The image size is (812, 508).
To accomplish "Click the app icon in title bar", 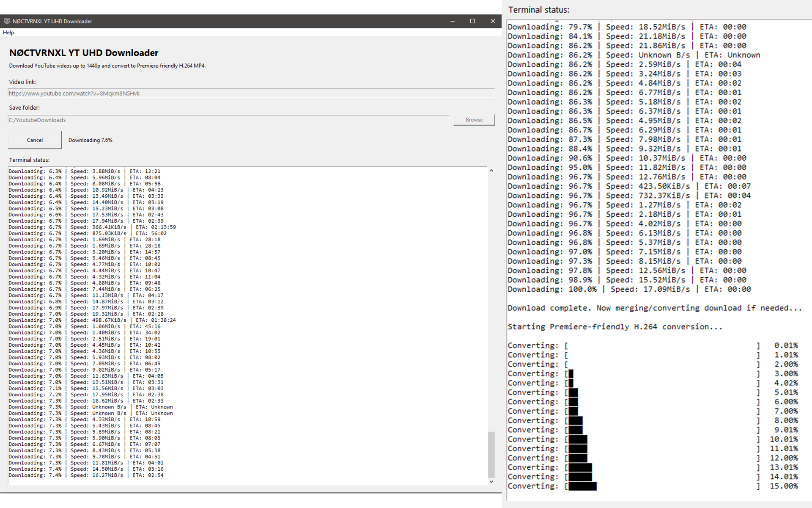I will click(7, 21).
